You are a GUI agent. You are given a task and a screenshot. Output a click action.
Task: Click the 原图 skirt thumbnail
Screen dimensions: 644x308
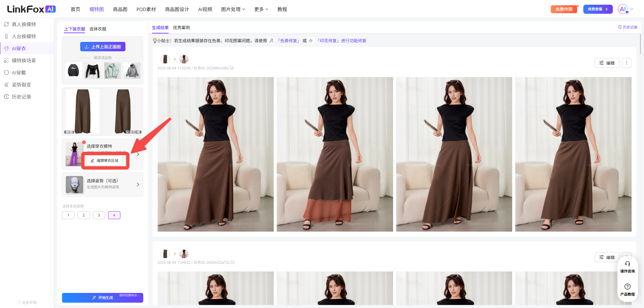pyautogui.click(x=82, y=112)
